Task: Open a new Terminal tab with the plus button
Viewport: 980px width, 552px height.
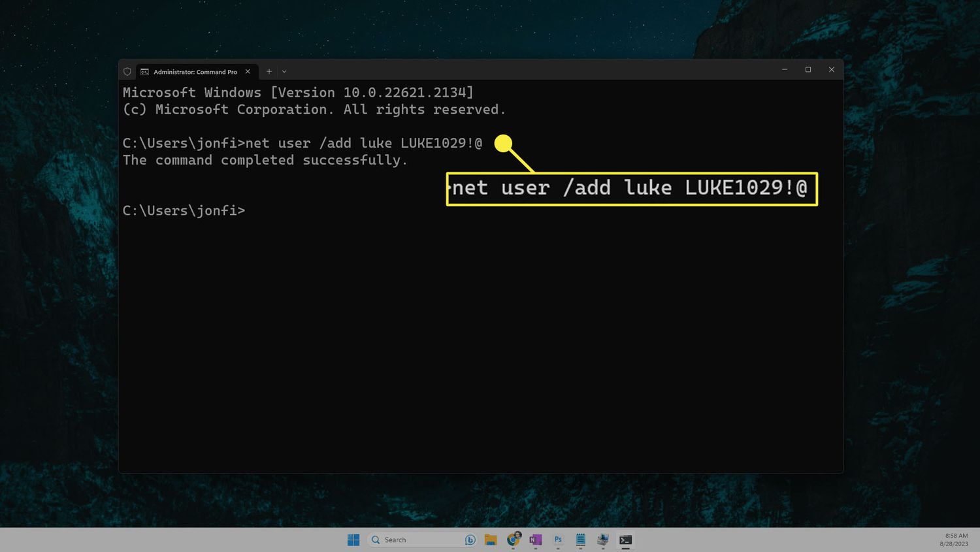Action: (x=269, y=71)
